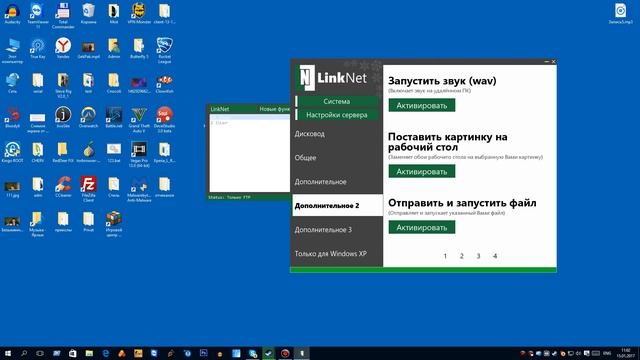Open the CCleaner desktop shortcut

coord(63,187)
